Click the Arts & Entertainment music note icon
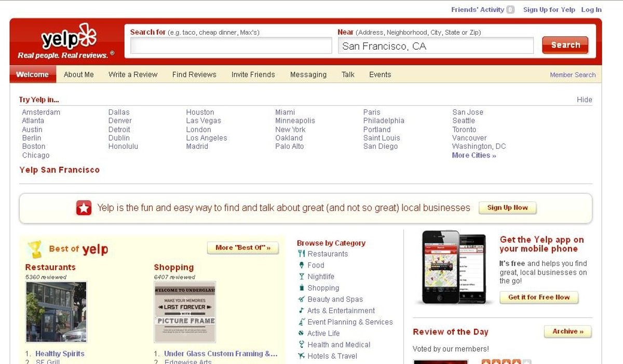This screenshot has width=623, height=364. pyautogui.click(x=301, y=311)
